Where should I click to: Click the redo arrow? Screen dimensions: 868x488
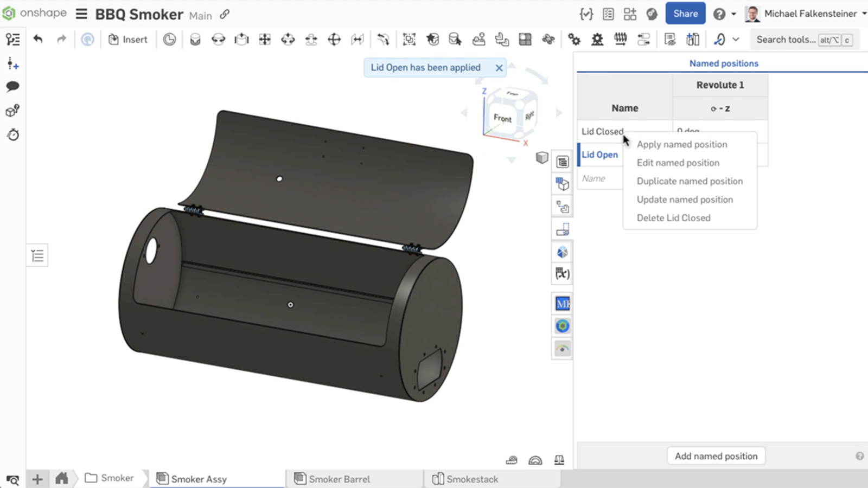[x=61, y=39]
